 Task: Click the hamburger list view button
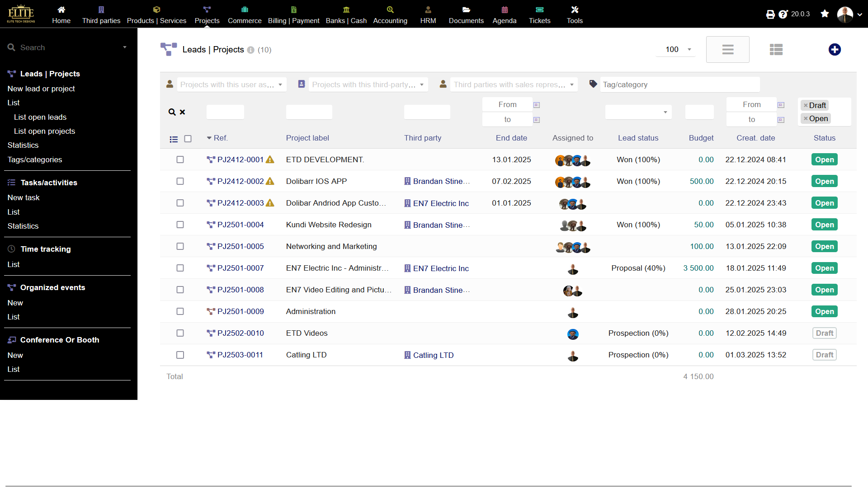tap(727, 50)
